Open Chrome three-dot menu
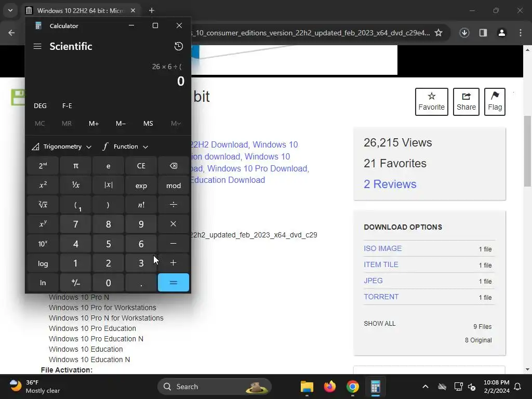This screenshot has width=532, height=399. (x=521, y=33)
